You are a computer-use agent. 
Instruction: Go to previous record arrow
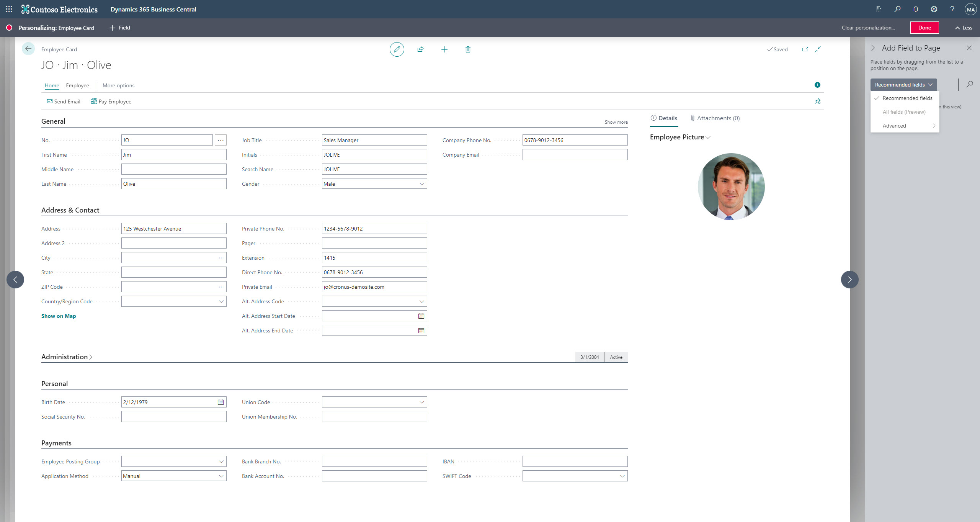click(15, 280)
